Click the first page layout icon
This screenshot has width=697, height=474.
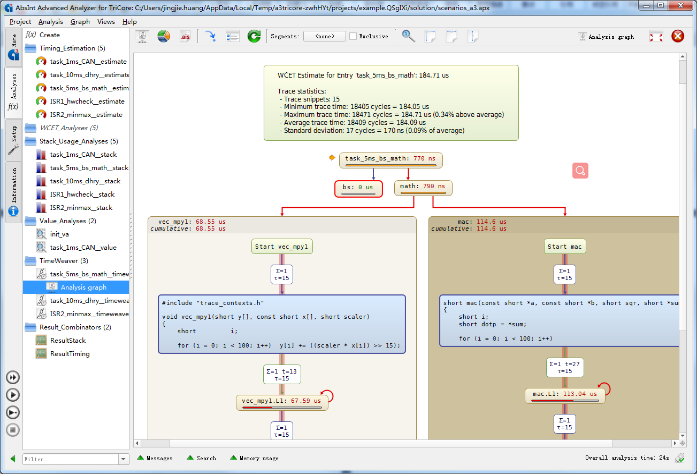430,36
